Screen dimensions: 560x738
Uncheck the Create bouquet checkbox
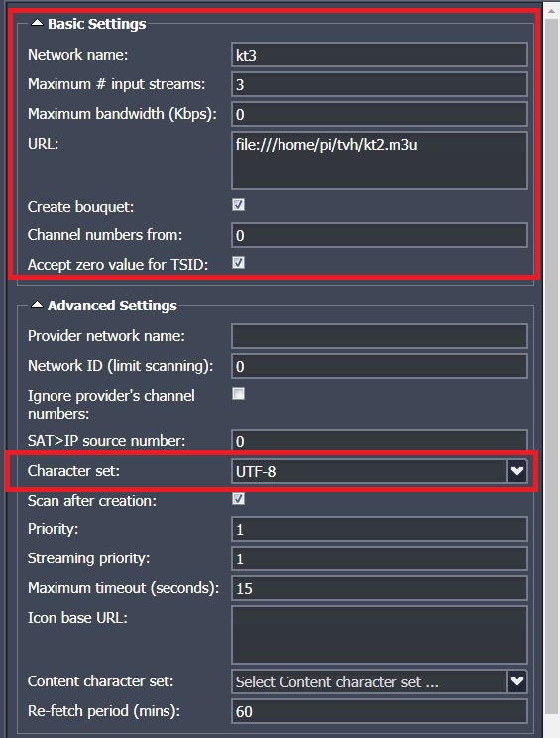click(x=239, y=204)
